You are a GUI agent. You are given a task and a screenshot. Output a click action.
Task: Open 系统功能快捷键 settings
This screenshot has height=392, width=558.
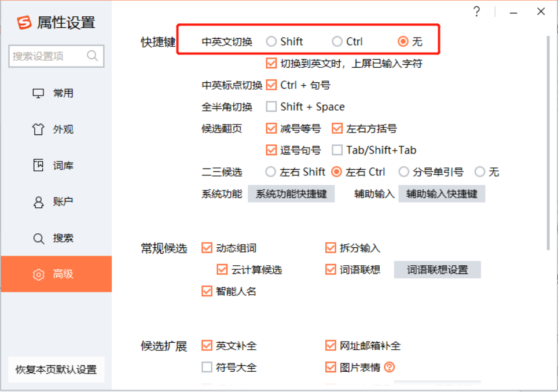pos(291,194)
